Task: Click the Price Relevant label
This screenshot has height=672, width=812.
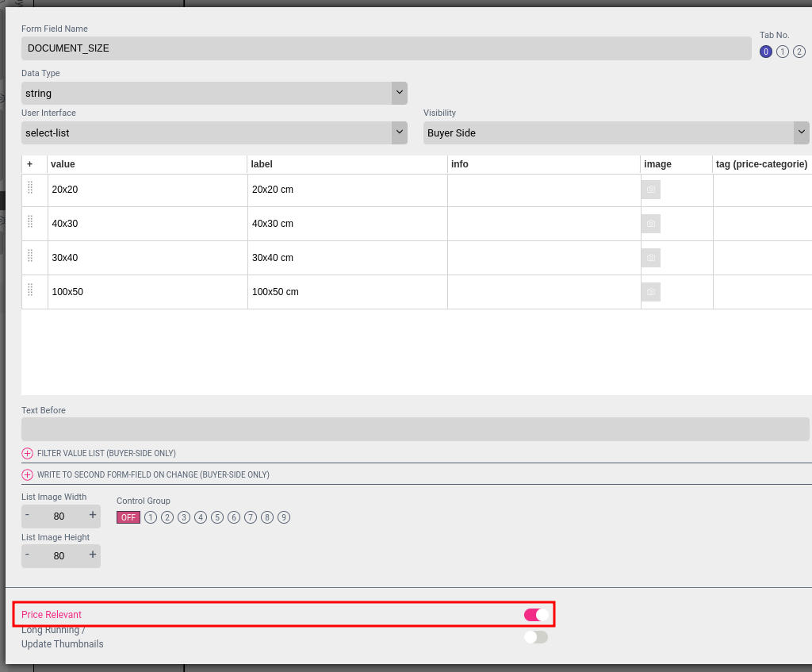Action: [x=52, y=615]
